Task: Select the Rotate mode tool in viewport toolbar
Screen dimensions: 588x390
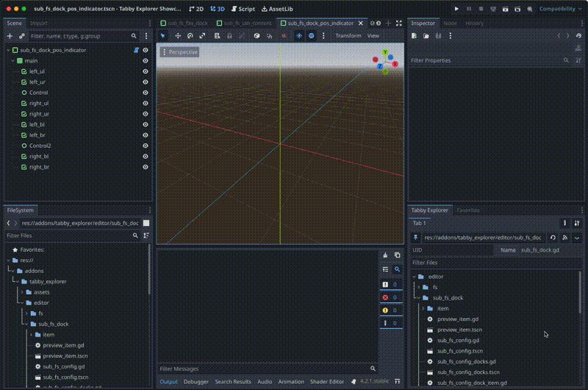Action: (x=190, y=35)
